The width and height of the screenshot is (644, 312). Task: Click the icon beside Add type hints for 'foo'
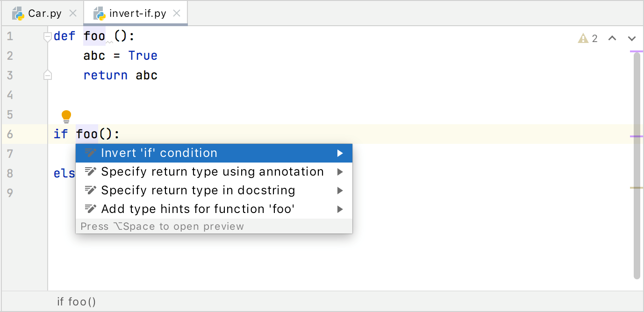click(x=90, y=209)
